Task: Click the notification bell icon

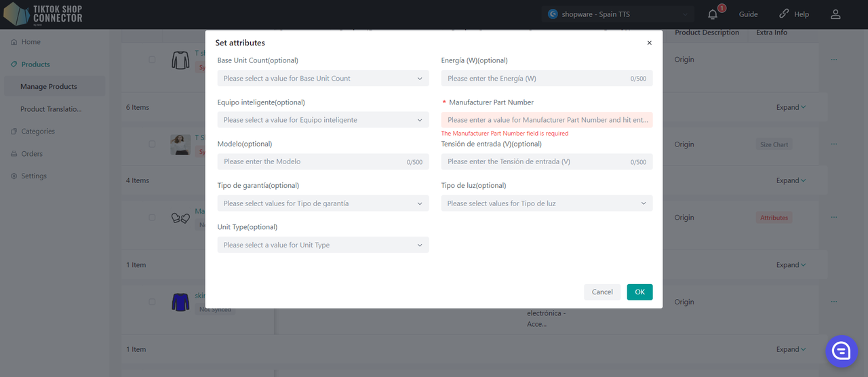Action: pos(712,14)
